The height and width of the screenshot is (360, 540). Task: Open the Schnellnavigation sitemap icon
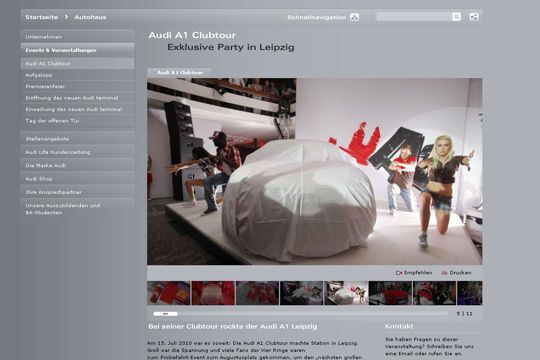point(354,17)
